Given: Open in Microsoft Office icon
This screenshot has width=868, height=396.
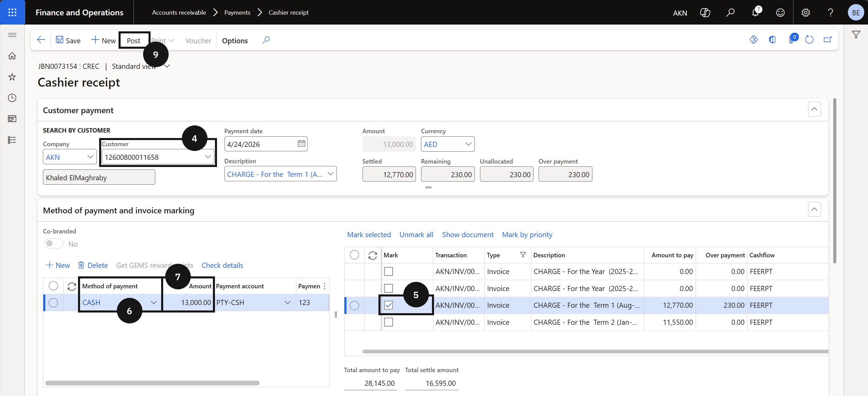Looking at the screenshot, I should click(x=772, y=40).
